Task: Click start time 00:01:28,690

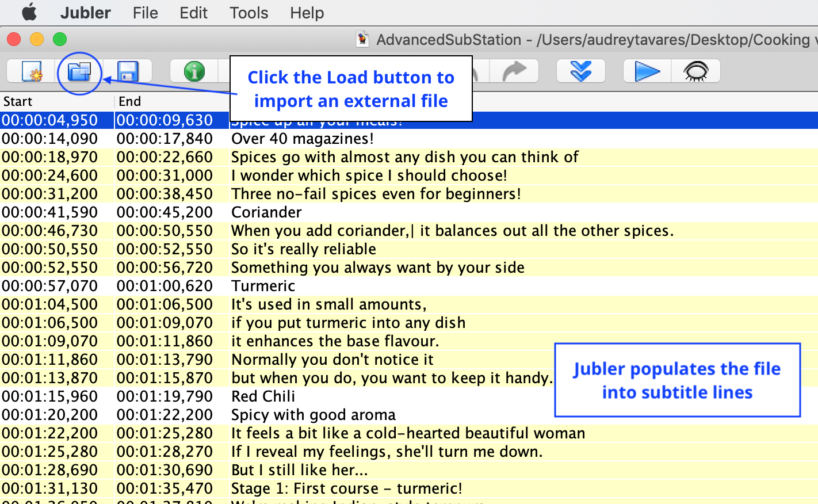Action: click(50, 470)
